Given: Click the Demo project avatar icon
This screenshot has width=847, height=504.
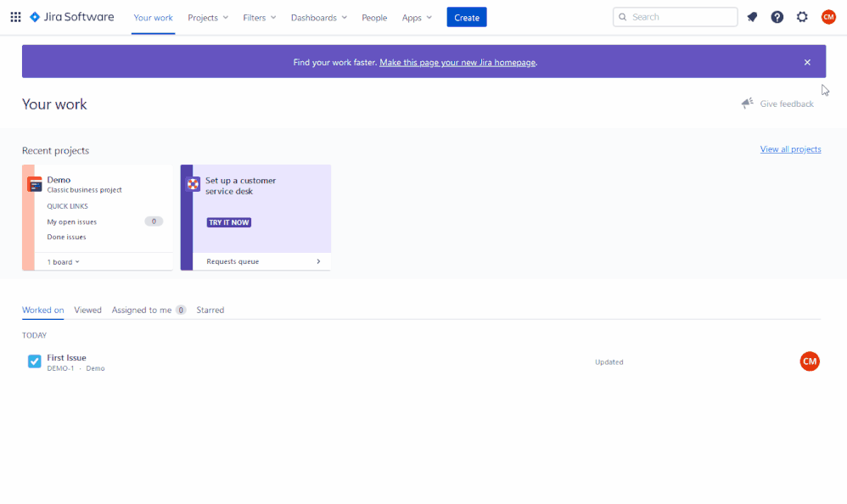Looking at the screenshot, I should pyautogui.click(x=35, y=183).
